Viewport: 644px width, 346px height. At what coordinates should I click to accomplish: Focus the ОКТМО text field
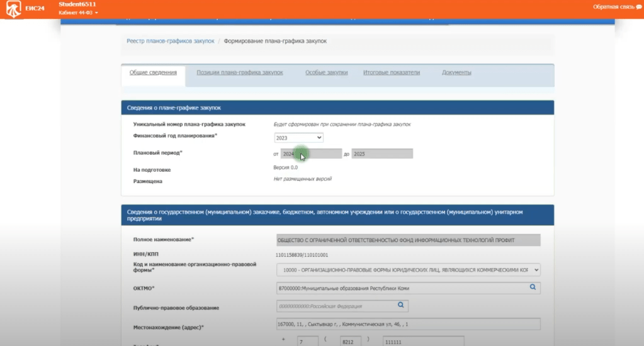coord(400,288)
